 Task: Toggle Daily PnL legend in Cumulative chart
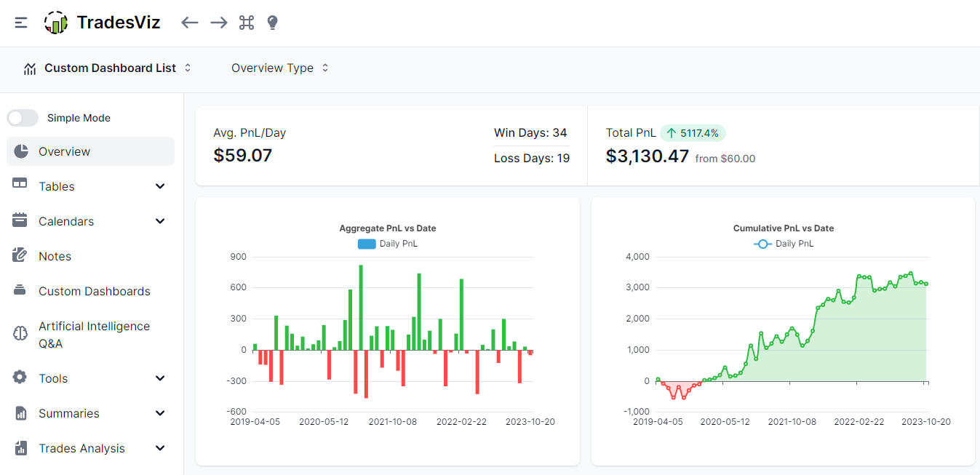click(x=784, y=244)
